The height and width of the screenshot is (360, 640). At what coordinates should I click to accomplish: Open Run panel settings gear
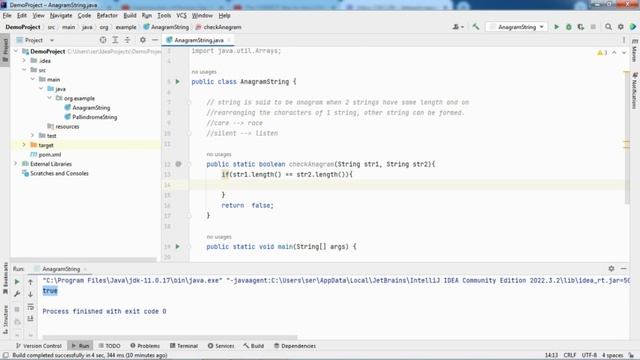click(611, 269)
